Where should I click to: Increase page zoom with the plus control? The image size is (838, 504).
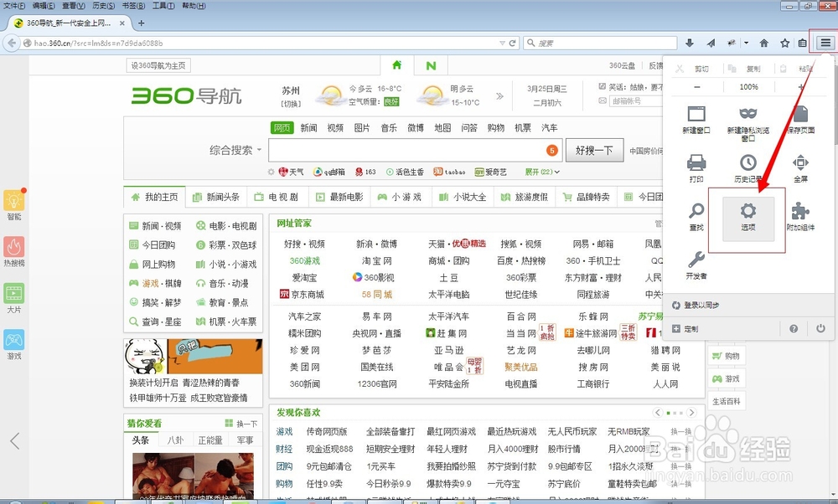(801, 86)
